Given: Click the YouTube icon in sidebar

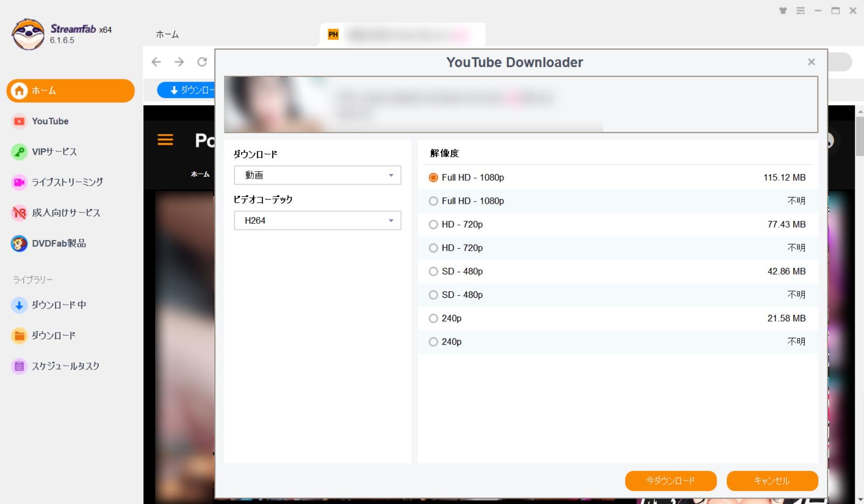Looking at the screenshot, I should coord(19,121).
